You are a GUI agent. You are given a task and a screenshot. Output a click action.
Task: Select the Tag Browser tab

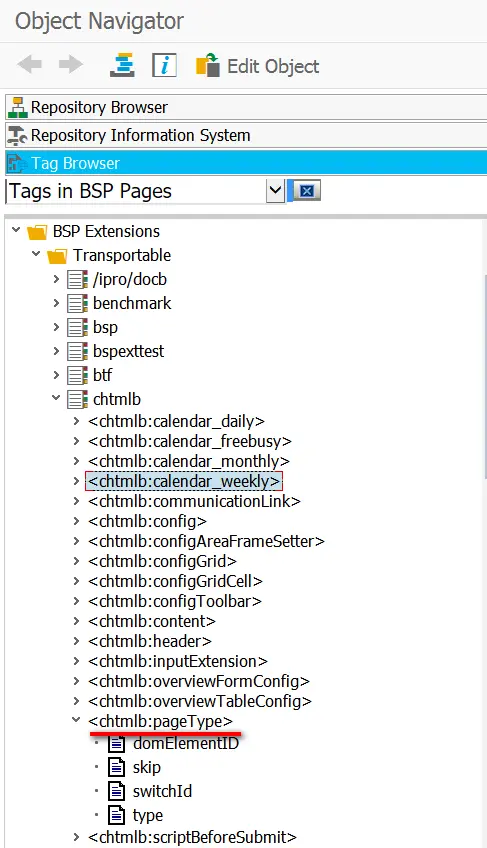point(246,163)
